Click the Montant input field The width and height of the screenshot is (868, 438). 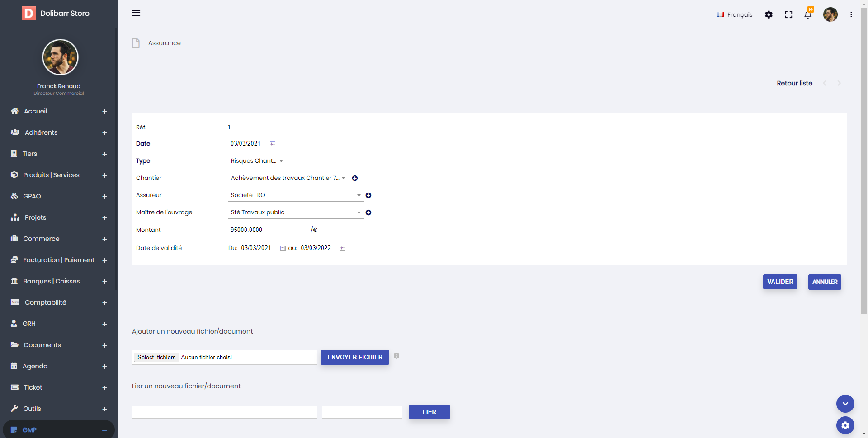pyautogui.click(x=269, y=230)
